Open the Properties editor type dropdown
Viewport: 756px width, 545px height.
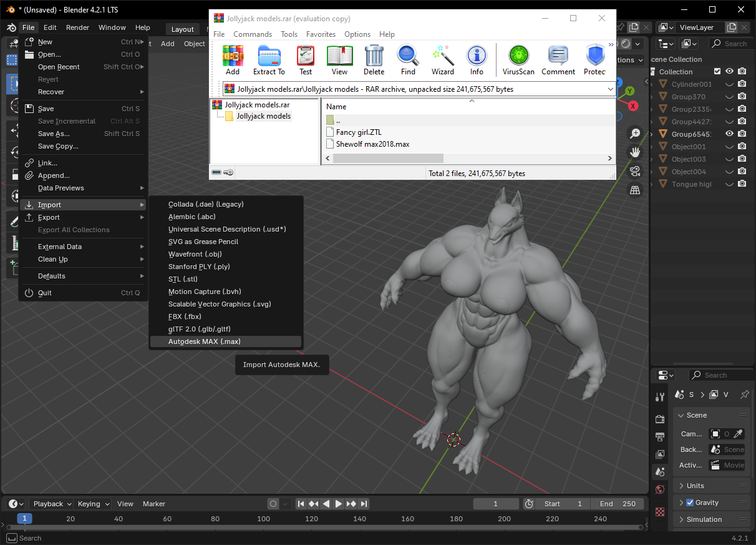coord(666,375)
